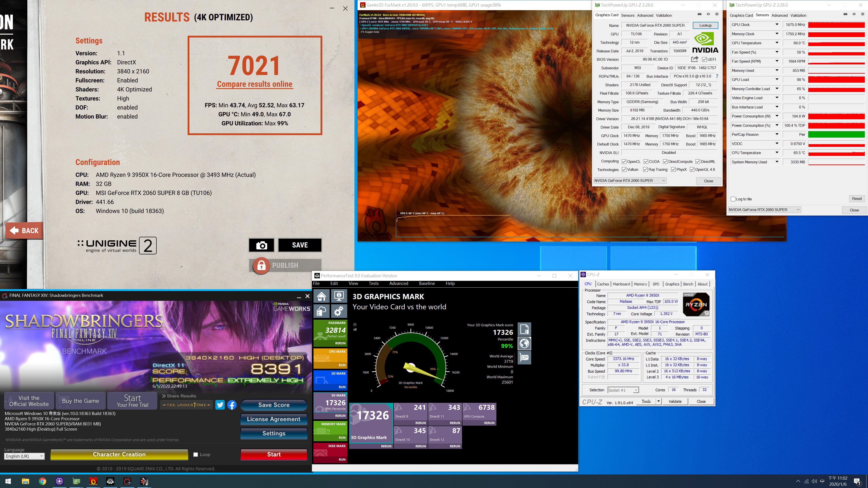Image resolution: width=868 pixels, height=488 pixels.
Task: Toggle Vulkan technologies checkbox
Action: click(624, 170)
